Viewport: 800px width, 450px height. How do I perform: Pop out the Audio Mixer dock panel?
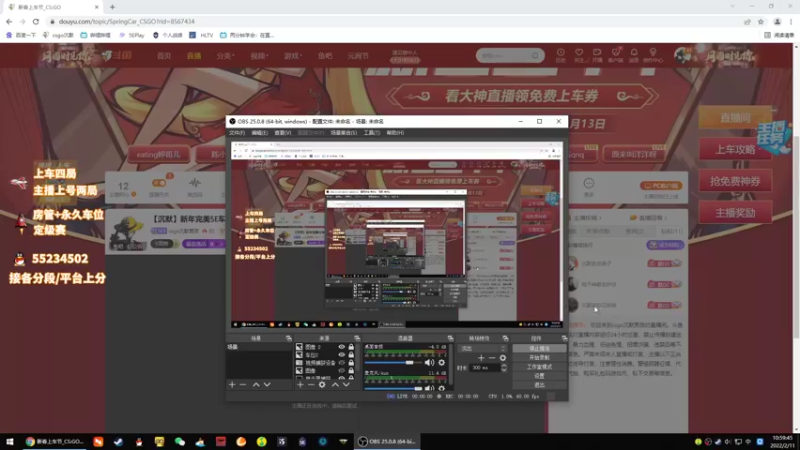pyautogui.click(x=450, y=338)
